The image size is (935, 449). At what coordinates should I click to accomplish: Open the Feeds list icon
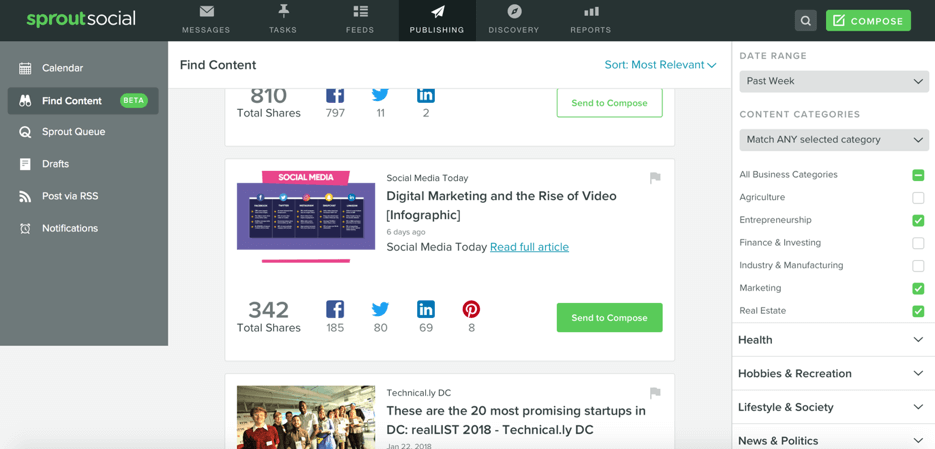click(360, 11)
